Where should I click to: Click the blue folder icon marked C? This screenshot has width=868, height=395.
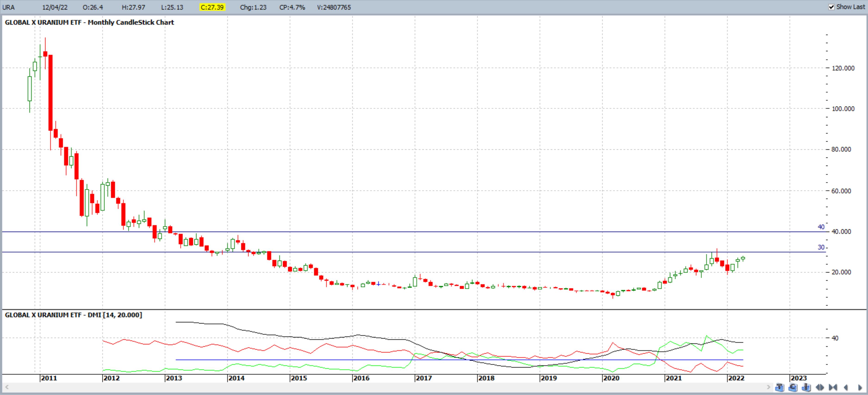coord(793,387)
